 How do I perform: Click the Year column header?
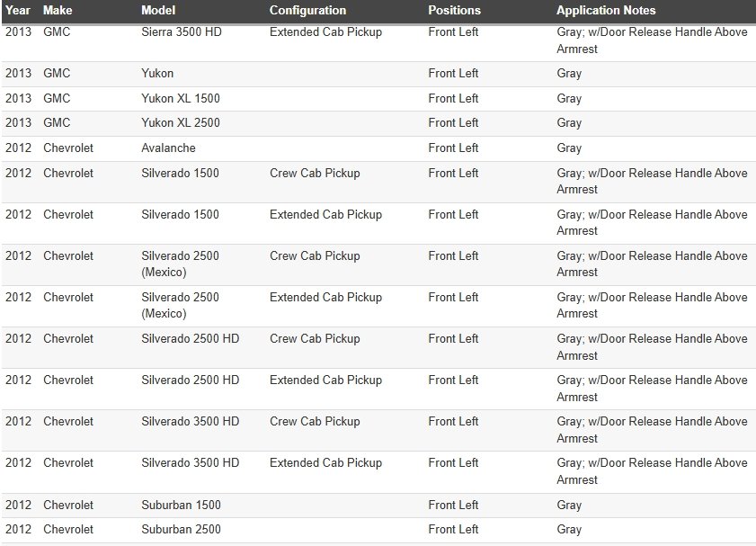click(x=18, y=11)
